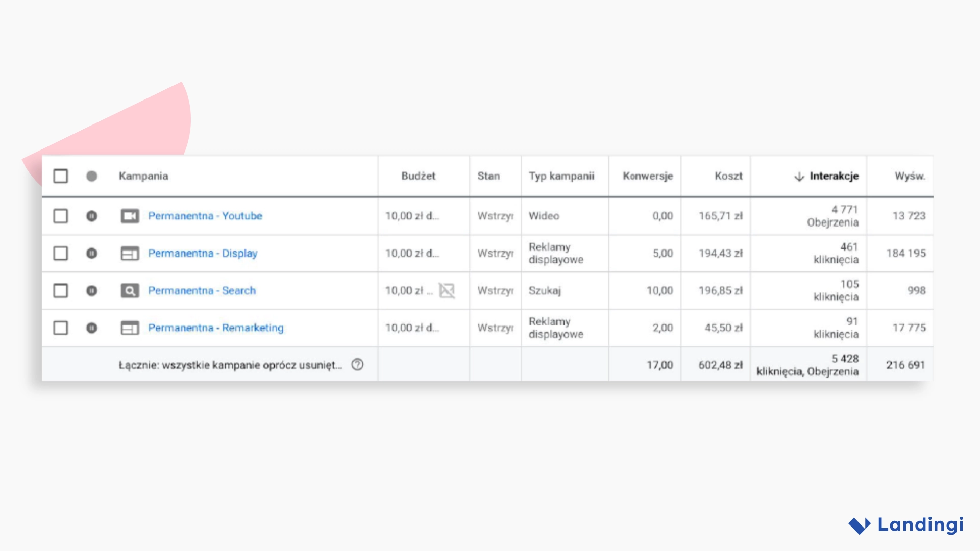The height and width of the screenshot is (551, 980).
Task: Select the magnifying glass icon for Permanentna - Search
Action: (x=130, y=291)
